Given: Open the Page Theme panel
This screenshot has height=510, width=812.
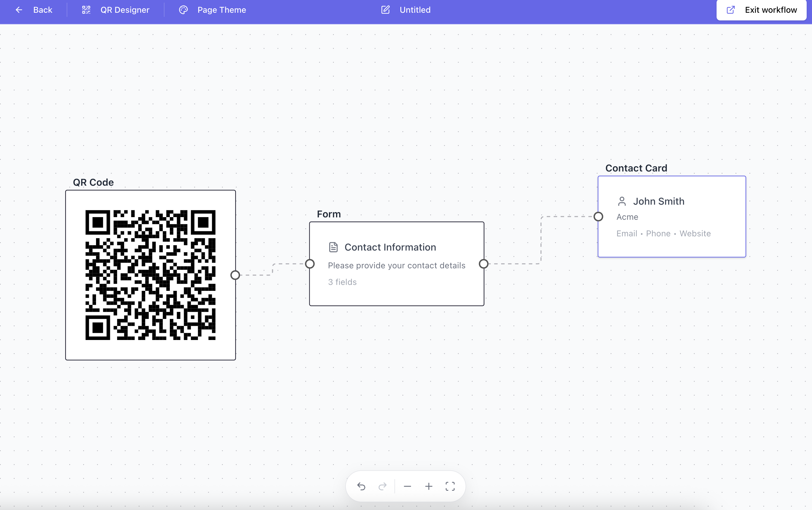Looking at the screenshot, I should (x=222, y=10).
